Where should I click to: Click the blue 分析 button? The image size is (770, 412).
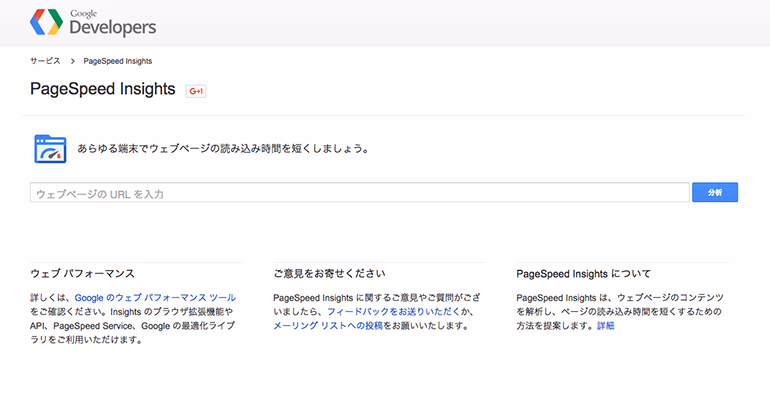pyautogui.click(x=715, y=192)
